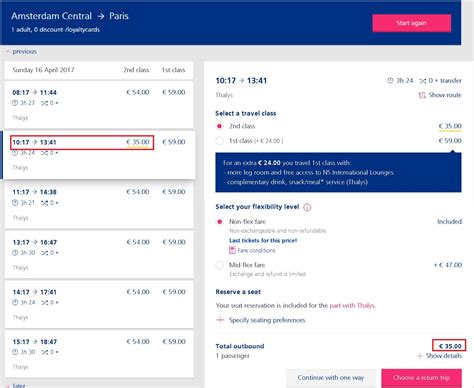The height and width of the screenshot is (388, 474).
Task: Click the clock icon showing 3h 24 duration
Action: 390,81
